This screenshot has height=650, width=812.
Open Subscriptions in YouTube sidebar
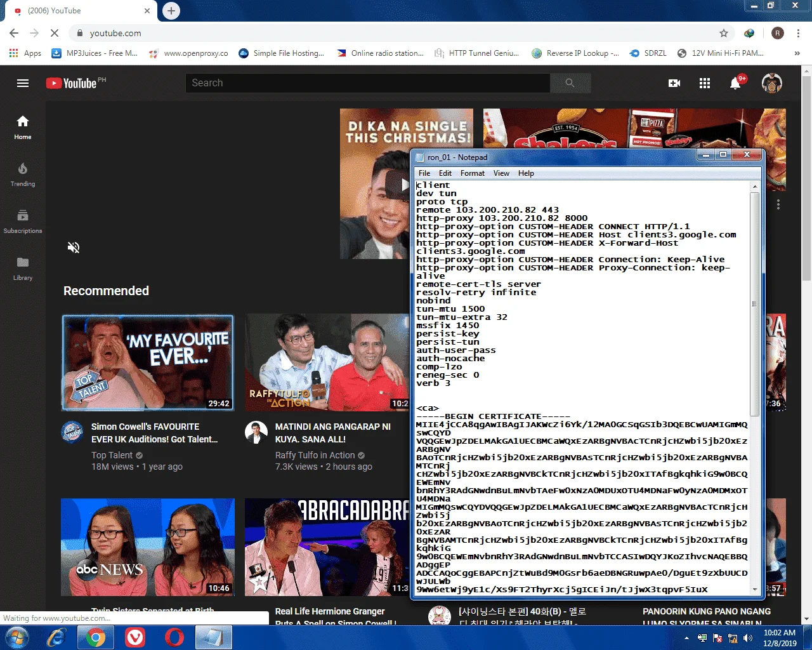(23, 222)
